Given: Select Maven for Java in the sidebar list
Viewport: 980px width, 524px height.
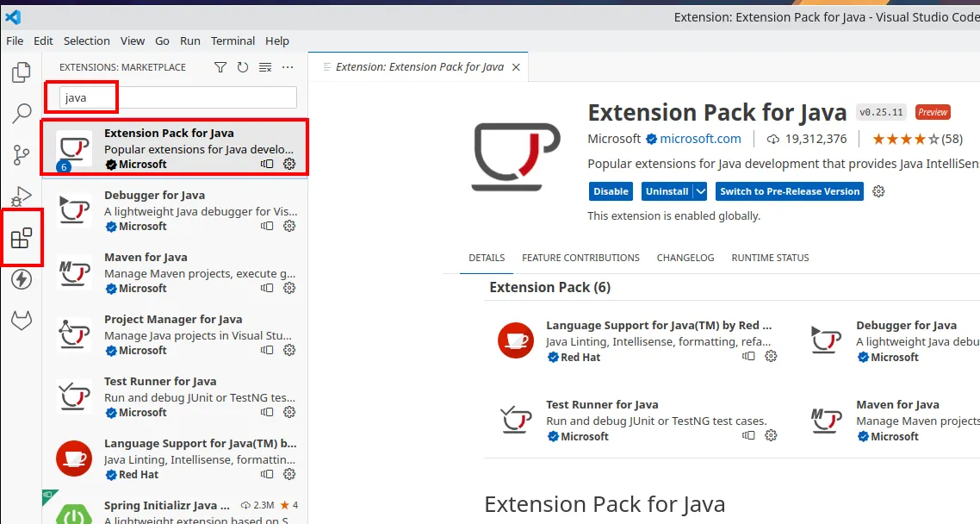Looking at the screenshot, I should [x=174, y=272].
